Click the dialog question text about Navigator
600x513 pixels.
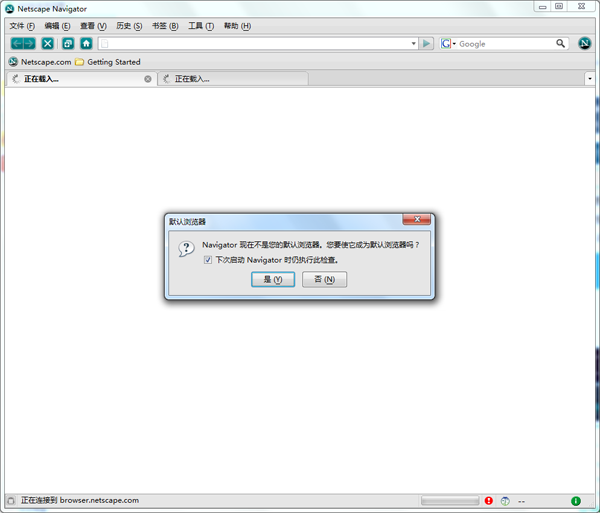pyautogui.click(x=311, y=245)
